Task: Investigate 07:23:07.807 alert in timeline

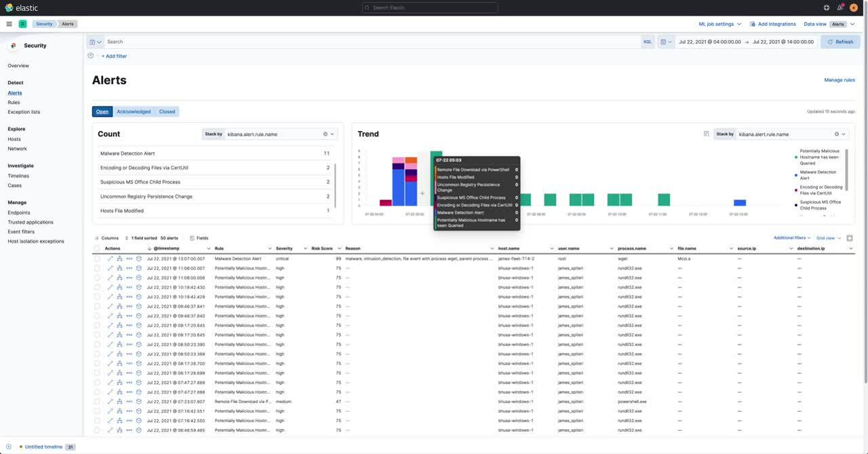Action: pos(138,401)
